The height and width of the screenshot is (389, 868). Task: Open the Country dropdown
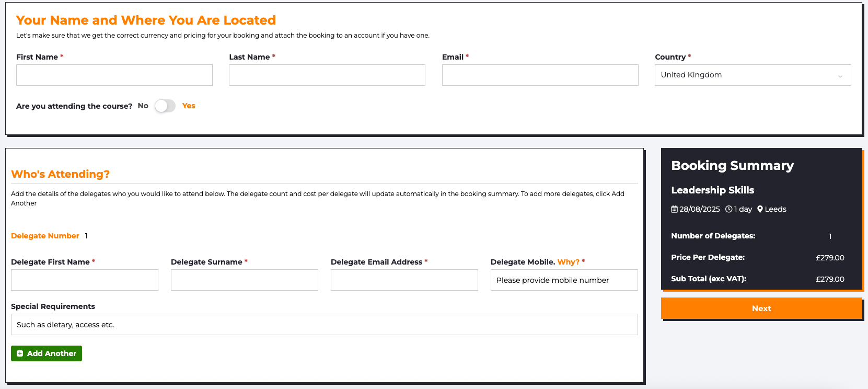coord(753,75)
